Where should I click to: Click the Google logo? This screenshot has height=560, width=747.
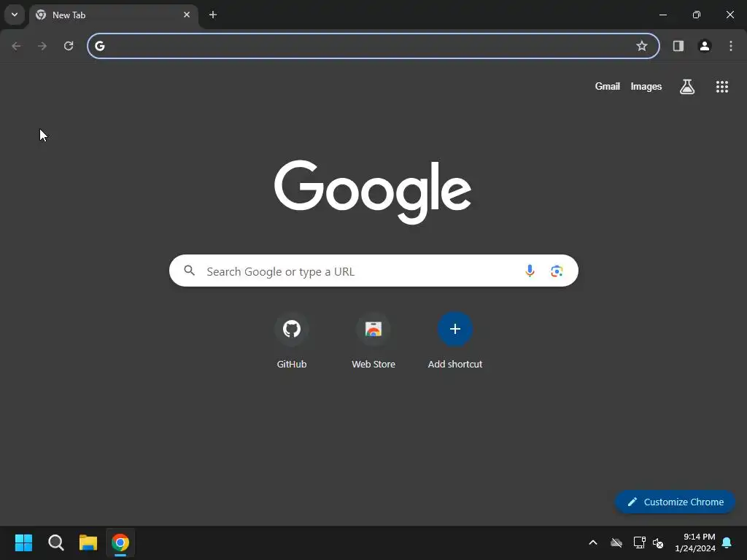pyautogui.click(x=373, y=192)
